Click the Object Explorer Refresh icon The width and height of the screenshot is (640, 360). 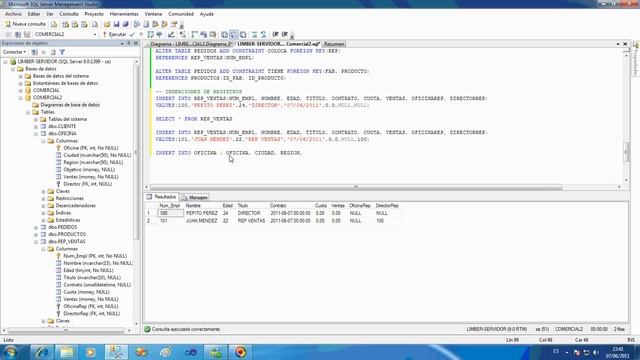(x=53, y=52)
